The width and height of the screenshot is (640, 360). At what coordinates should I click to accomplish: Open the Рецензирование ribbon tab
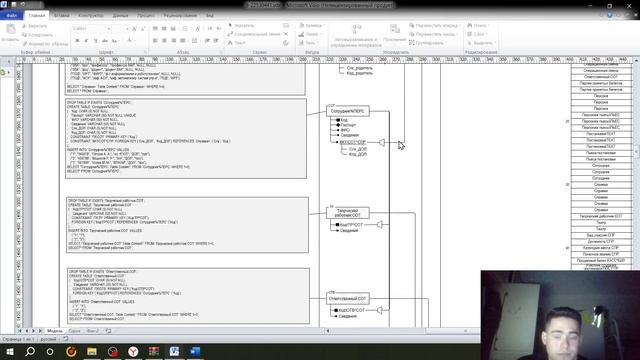tap(180, 16)
